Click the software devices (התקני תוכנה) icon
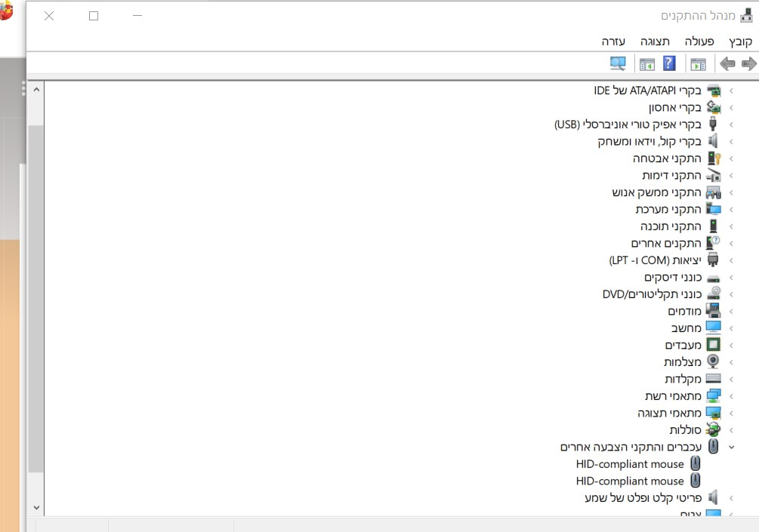This screenshot has width=759, height=532. [713, 226]
